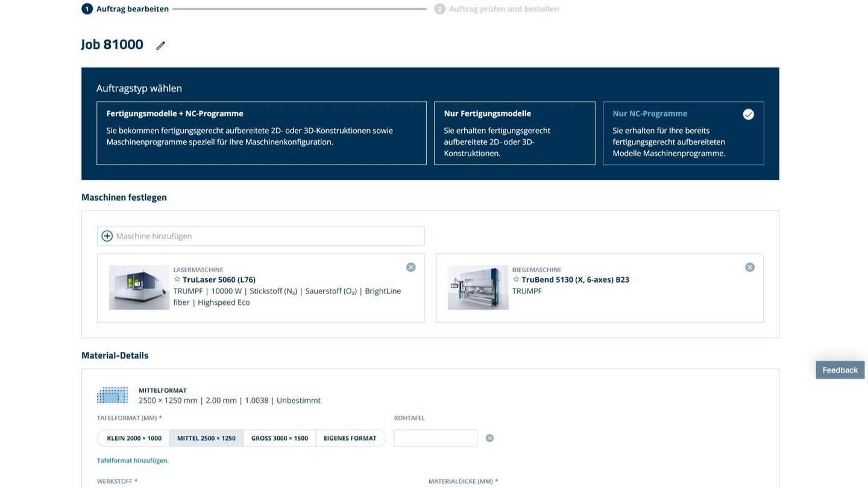Go to step 1 Auftrag bearbeiten
The height and width of the screenshot is (488, 868).
pos(125,9)
